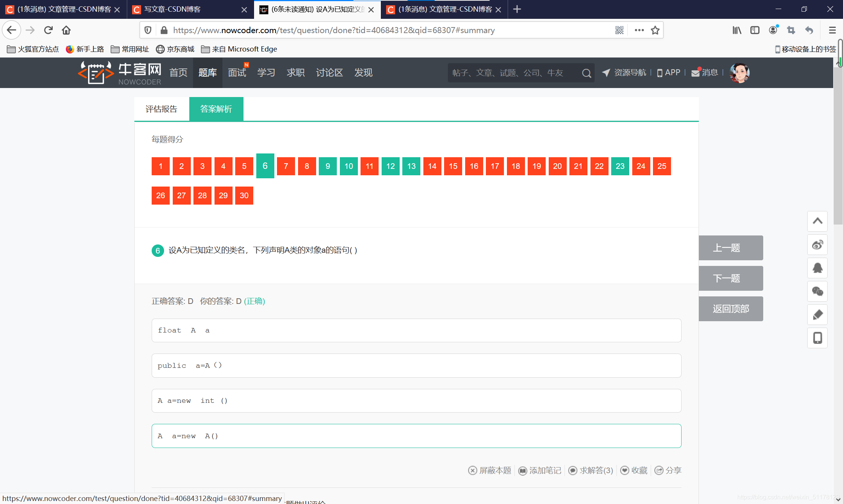This screenshot has width=843, height=504.
Task: Select the 答案解析 tab
Action: tap(216, 109)
